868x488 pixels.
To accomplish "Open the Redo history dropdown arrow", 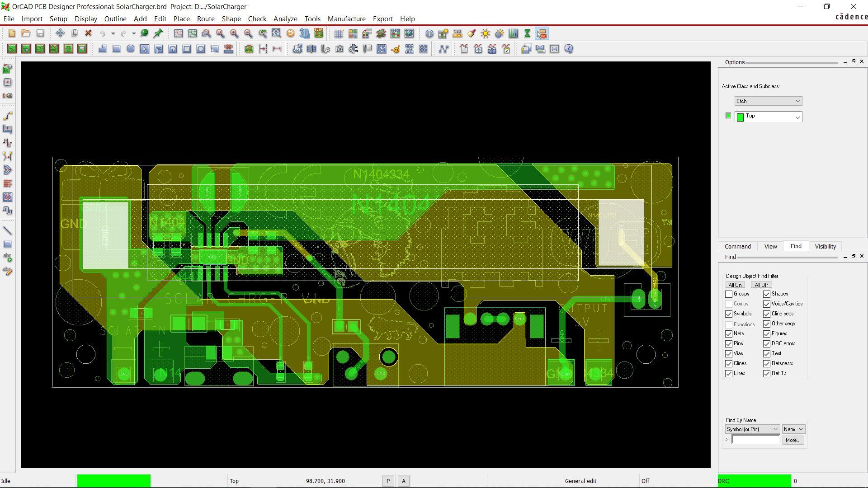I will 134,33.
